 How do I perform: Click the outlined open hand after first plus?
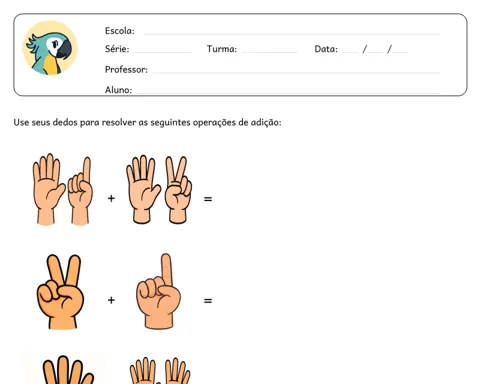tap(143, 189)
